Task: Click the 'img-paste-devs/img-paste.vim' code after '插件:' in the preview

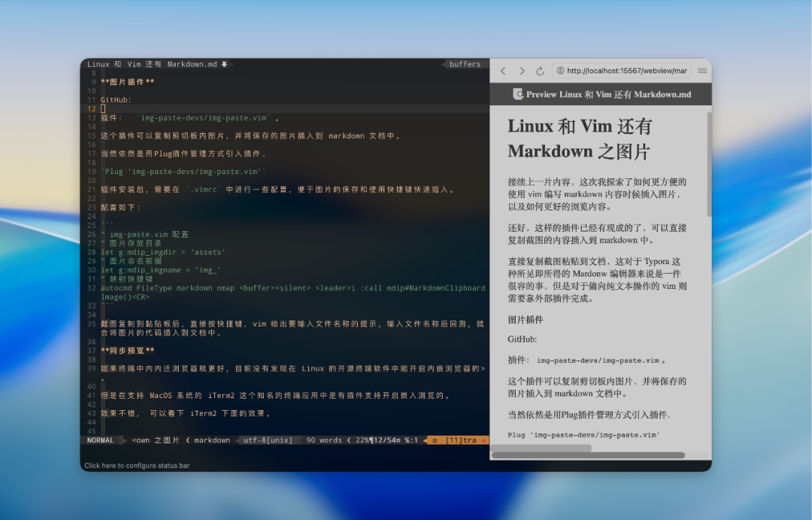Action: tap(598, 360)
